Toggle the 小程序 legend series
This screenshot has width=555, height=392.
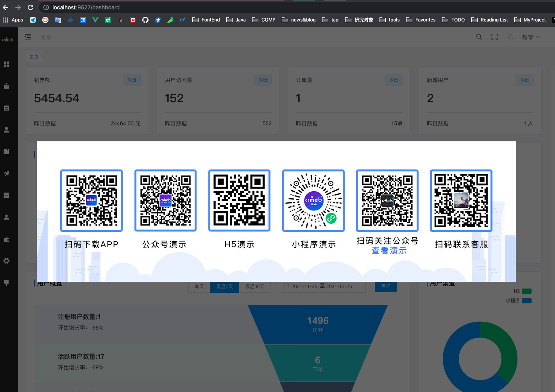(518, 301)
